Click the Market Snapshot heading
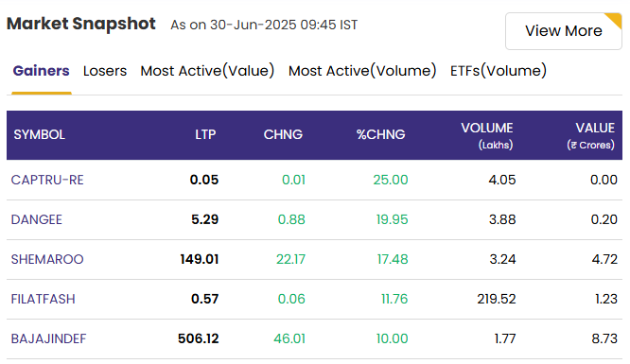Image resolution: width=630 pixels, height=364 pixels. pyautogui.click(x=81, y=24)
